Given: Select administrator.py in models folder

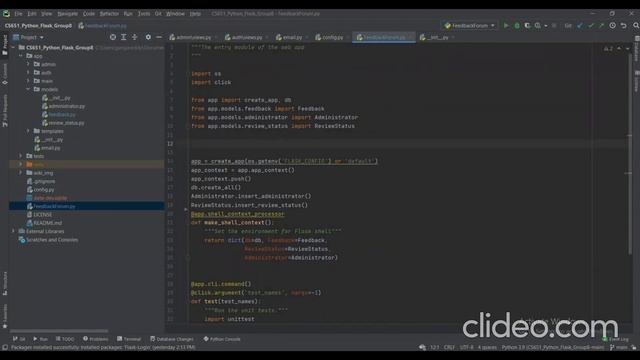Looking at the screenshot, I should [67, 106].
